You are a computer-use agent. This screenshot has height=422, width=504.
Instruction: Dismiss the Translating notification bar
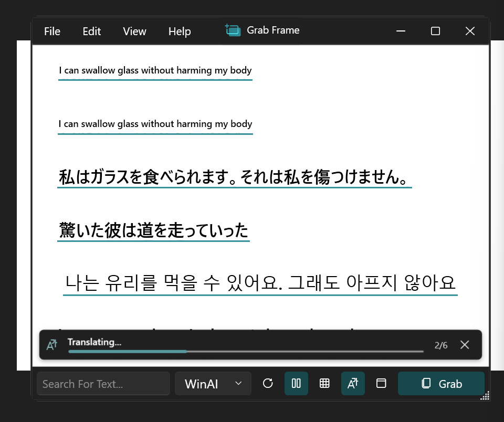pyautogui.click(x=465, y=345)
